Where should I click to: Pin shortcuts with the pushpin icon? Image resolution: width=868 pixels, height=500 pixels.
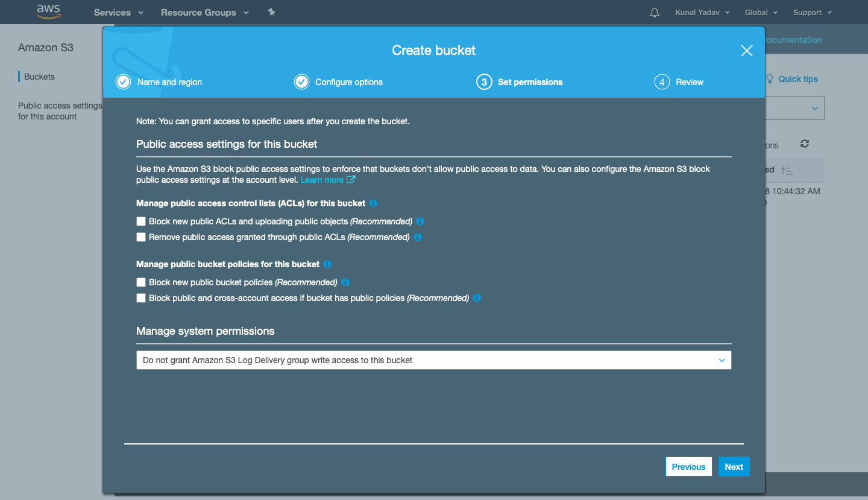tap(272, 12)
